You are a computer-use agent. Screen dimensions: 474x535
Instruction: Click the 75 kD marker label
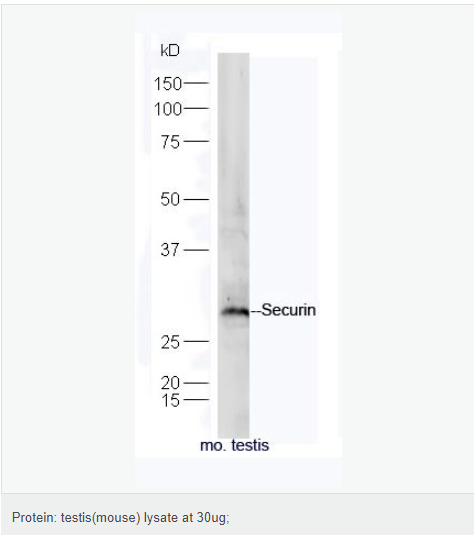click(x=170, y=142)
